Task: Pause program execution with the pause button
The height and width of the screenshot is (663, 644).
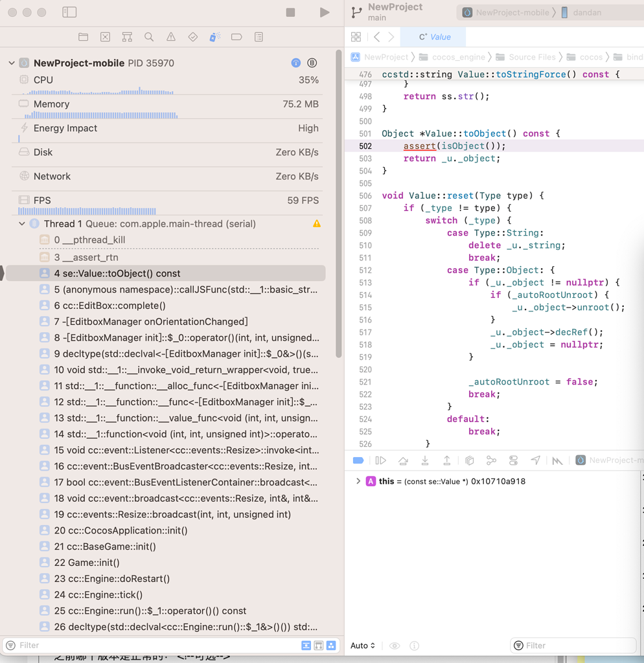Action: tap(312, 63)
